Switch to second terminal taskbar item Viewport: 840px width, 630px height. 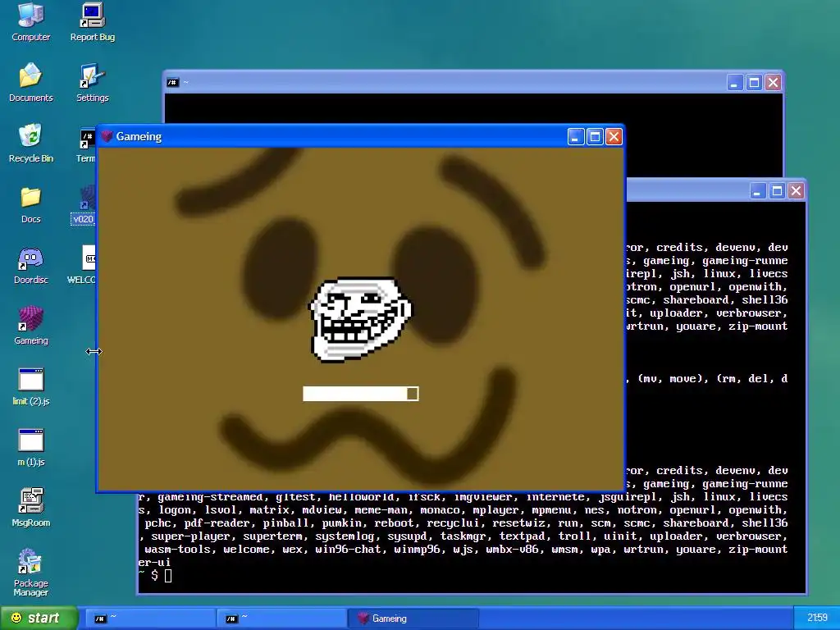[281, 619]
